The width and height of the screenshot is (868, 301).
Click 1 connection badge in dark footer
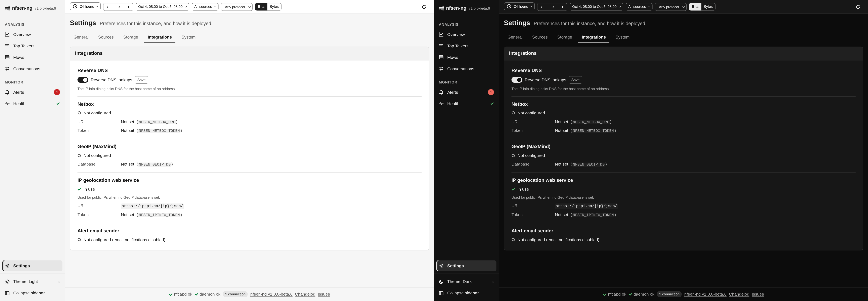669,294
